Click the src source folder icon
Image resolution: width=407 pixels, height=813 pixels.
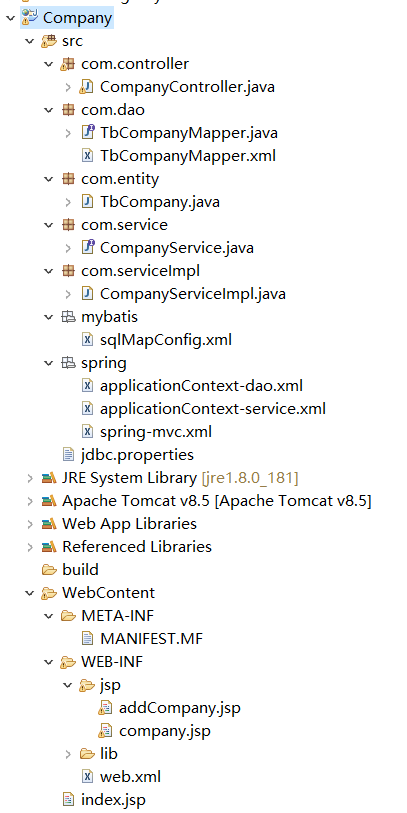49,40
